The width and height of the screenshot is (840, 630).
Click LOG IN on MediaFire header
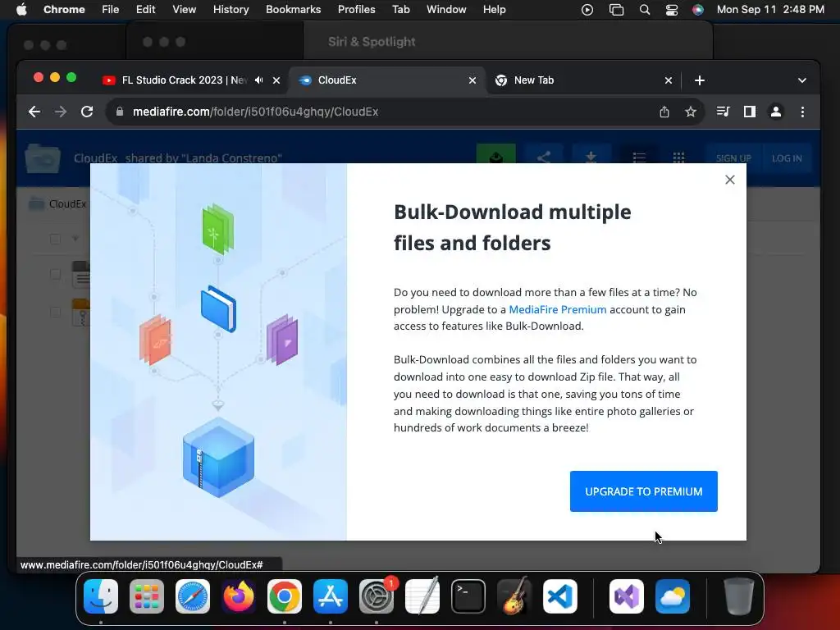[x=787, y=158]
